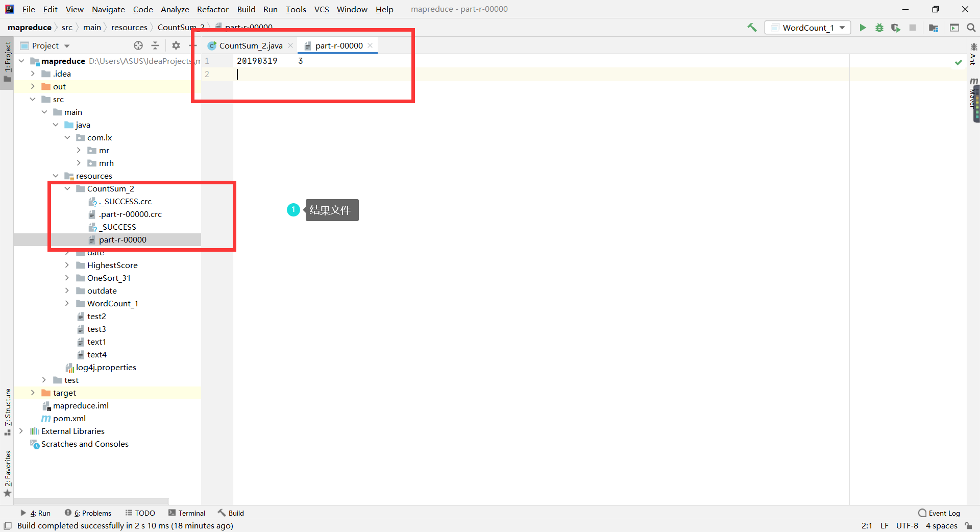Close the CountSum_2.java editor tab
This screenshot has width=980, height=532.
pos(290,45)
